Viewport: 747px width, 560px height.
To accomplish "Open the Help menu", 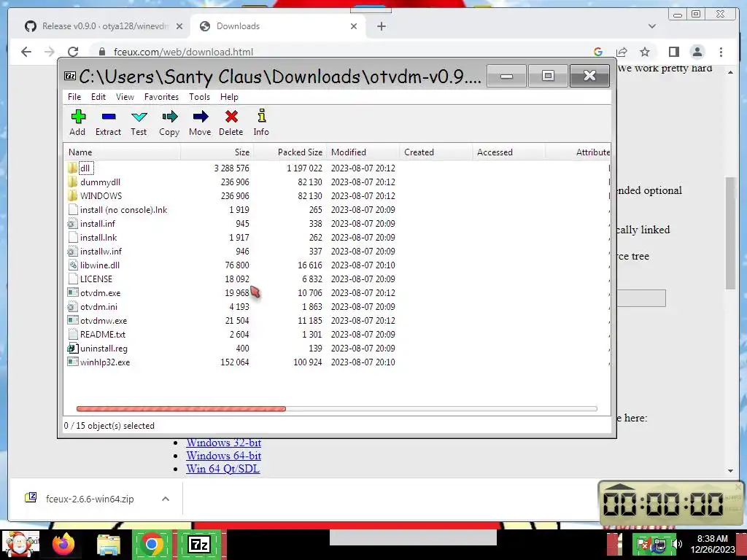I will (x=229, y=97).
